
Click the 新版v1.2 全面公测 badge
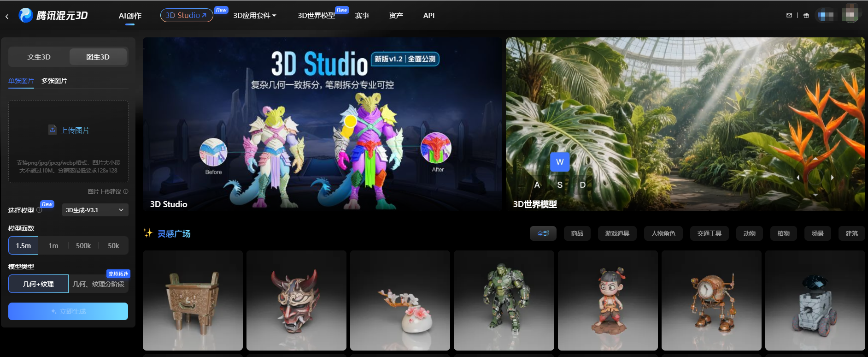(405, 59)
